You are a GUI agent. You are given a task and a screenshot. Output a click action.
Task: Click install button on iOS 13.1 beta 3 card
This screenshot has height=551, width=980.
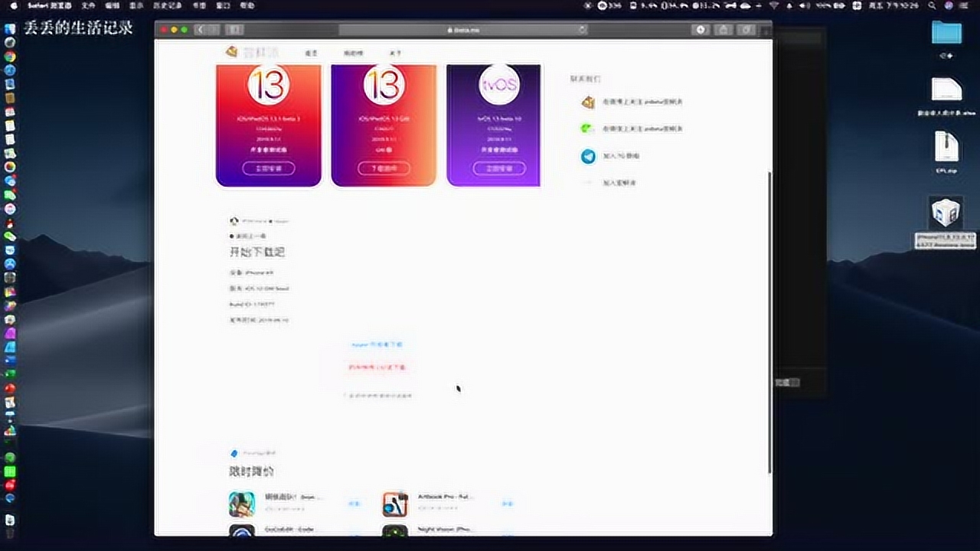click(x=268, y=168)
